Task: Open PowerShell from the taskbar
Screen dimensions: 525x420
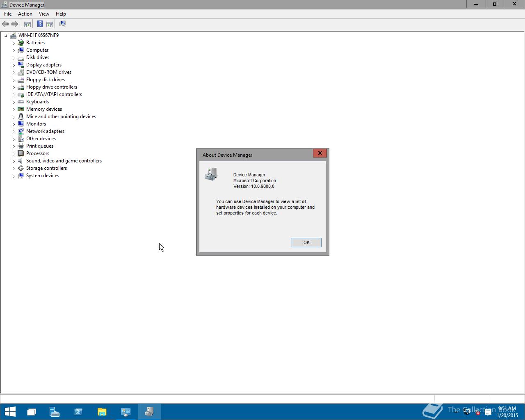Action: [78, 411]
